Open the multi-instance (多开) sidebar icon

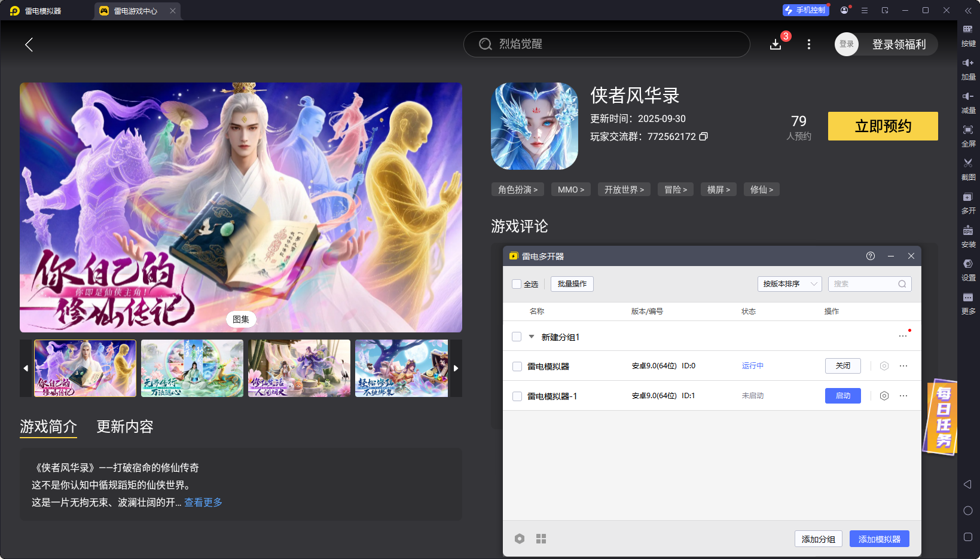[967, 197]
